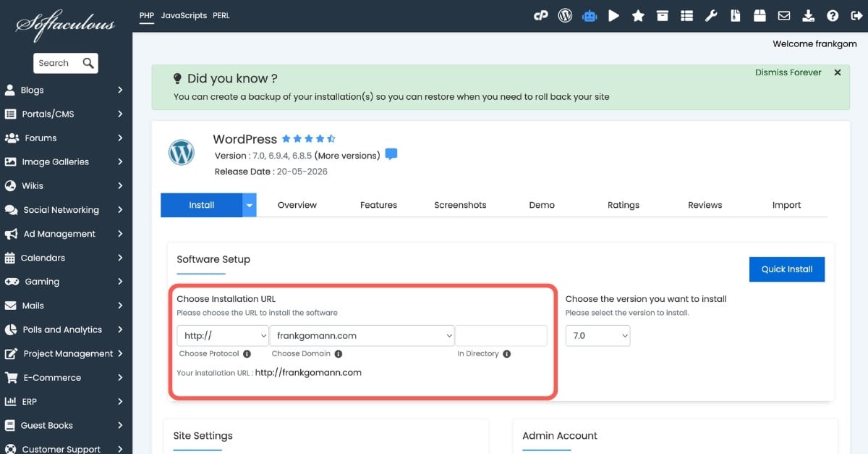
Task: Click the lightbulb icon next to Did you know
Action: tap(177, 78)
